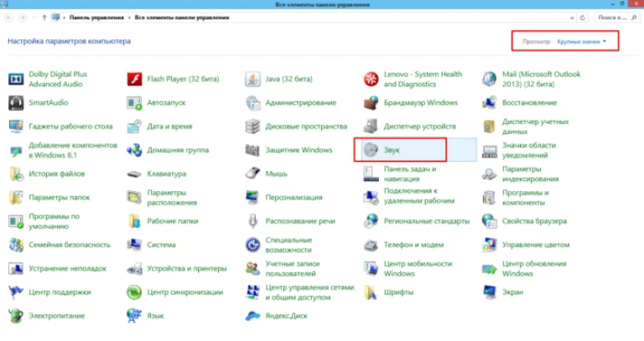Go back with the Back arrow

pyautogui.click(x=8, y=18)
